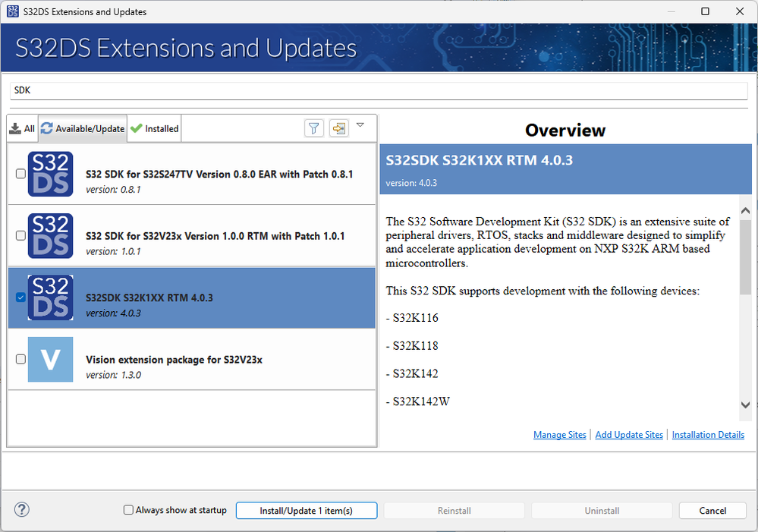Check the S32V23x SDK package checkbox
Screen dimensions: 758x532
pos(20,235)
